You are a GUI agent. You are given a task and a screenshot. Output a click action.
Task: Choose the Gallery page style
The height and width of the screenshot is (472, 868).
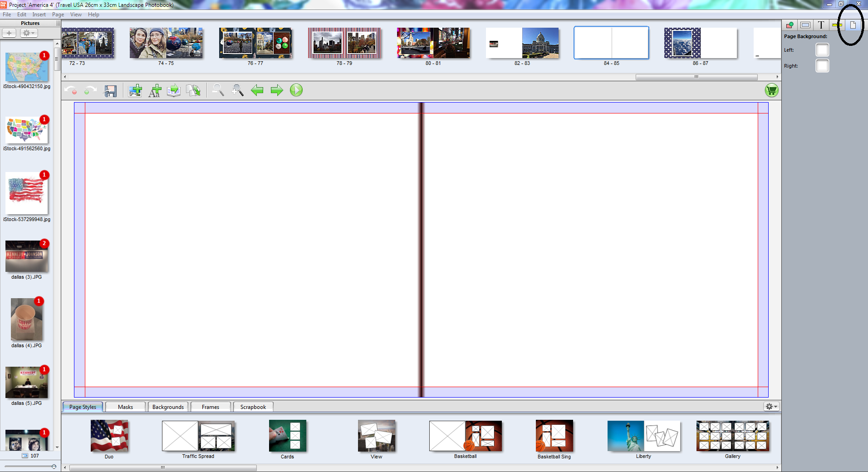(733, 436)
